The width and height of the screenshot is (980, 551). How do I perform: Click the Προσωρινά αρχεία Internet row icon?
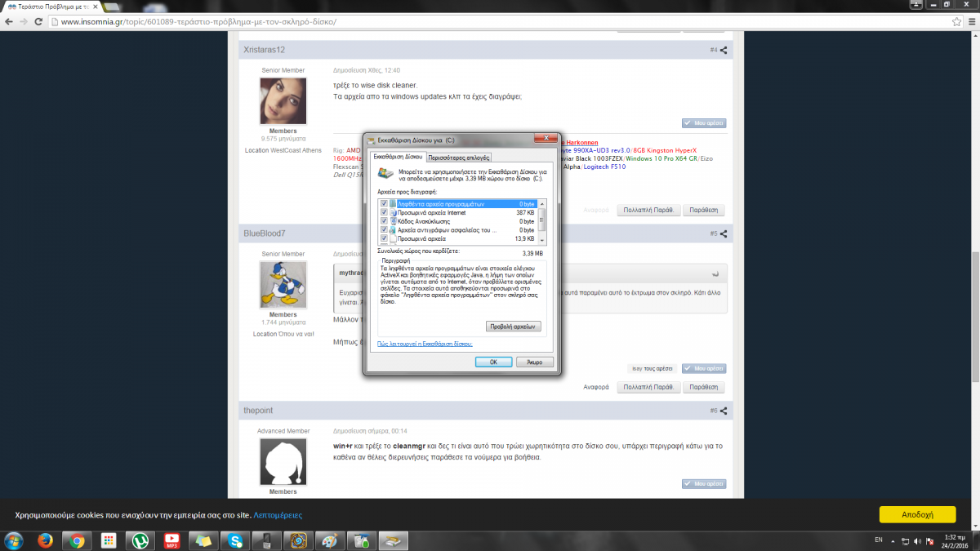(393, 213)
